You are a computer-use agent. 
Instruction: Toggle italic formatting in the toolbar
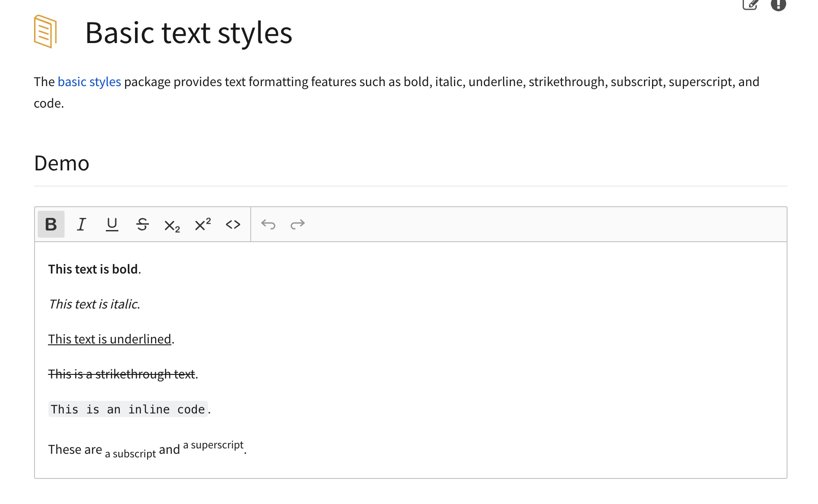click(x=81, y=224)
